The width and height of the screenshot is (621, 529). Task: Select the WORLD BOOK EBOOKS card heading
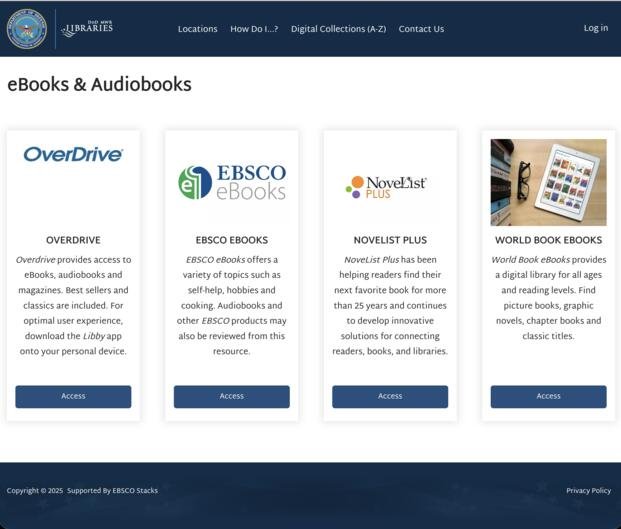pyautogui.click(x=548, y=240)
